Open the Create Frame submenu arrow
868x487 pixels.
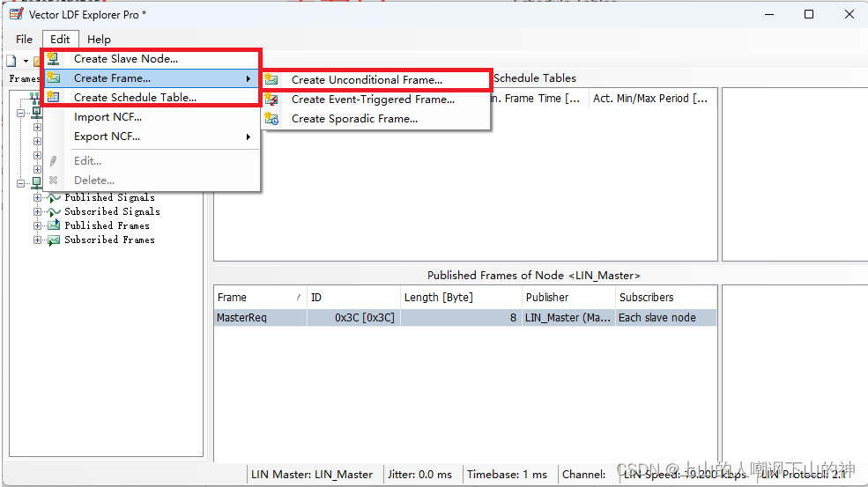point(249,78)
